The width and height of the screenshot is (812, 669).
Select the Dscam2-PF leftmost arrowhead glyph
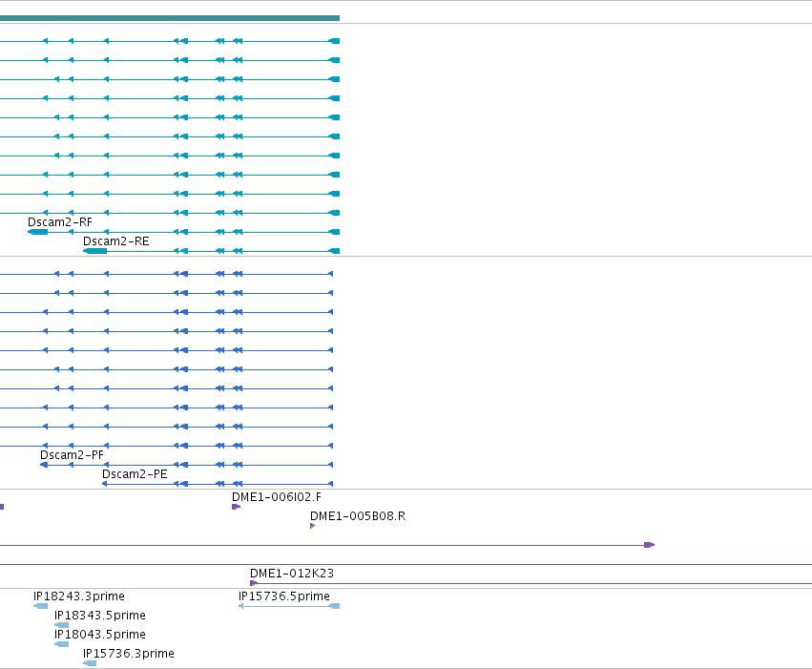(x=44, y=465)
